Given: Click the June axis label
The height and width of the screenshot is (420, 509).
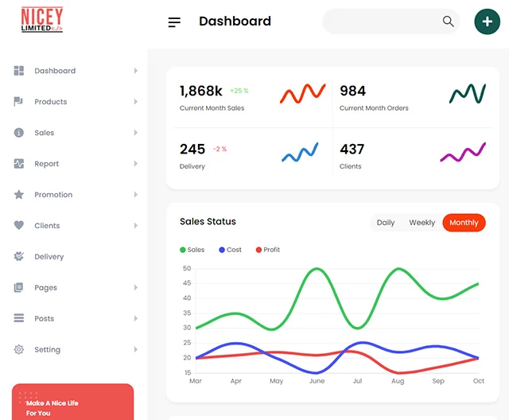Looking at the screenshot, I should (x=317, y=381).
